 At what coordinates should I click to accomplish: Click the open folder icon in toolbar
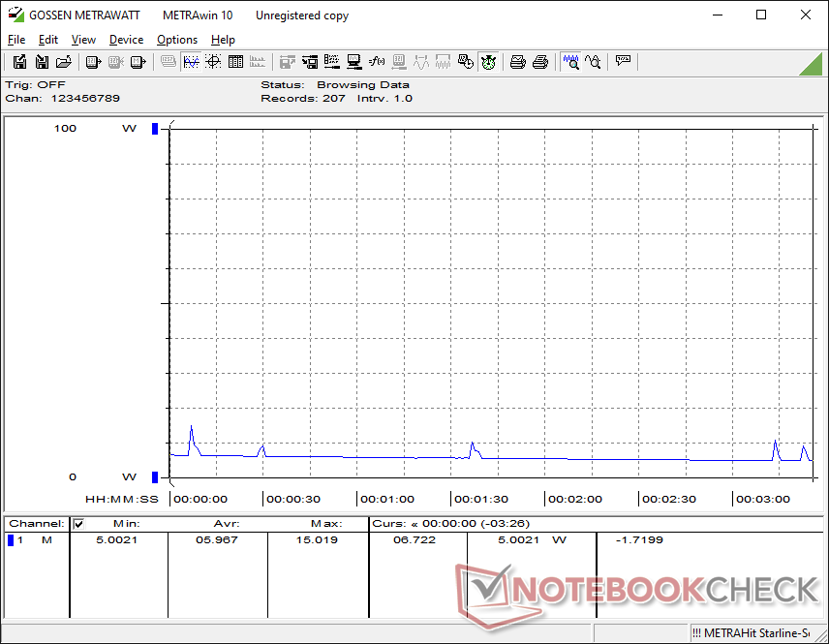64,62
